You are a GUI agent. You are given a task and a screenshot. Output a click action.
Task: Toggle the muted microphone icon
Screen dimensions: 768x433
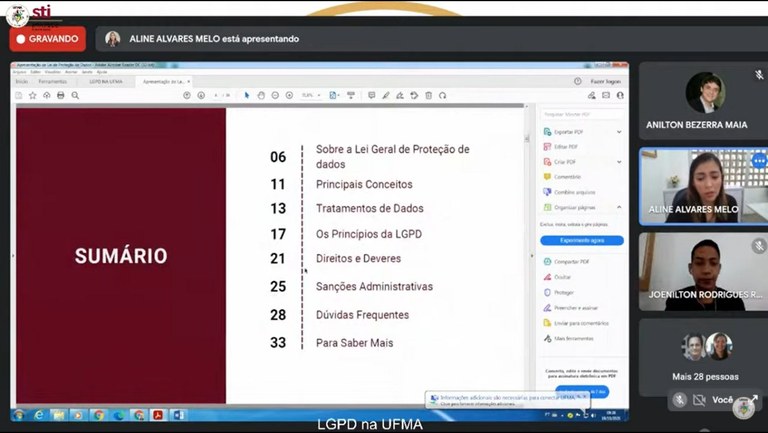tap(680, 399)
